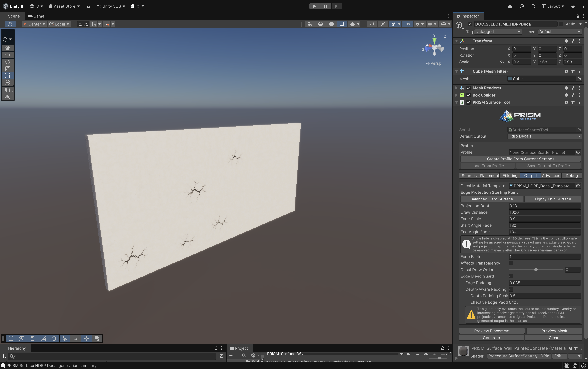Disable the Mesh Renderer component checkbox

point(468,88)
